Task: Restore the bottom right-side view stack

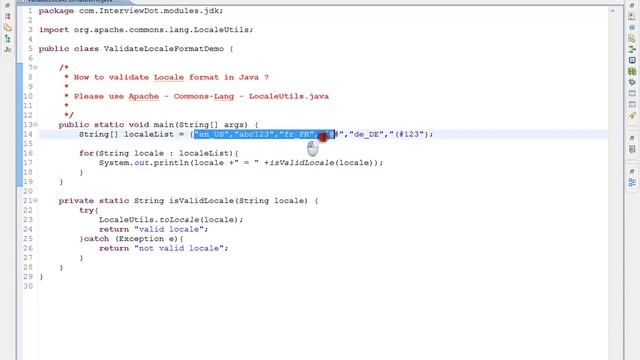Action: [632, 171]
